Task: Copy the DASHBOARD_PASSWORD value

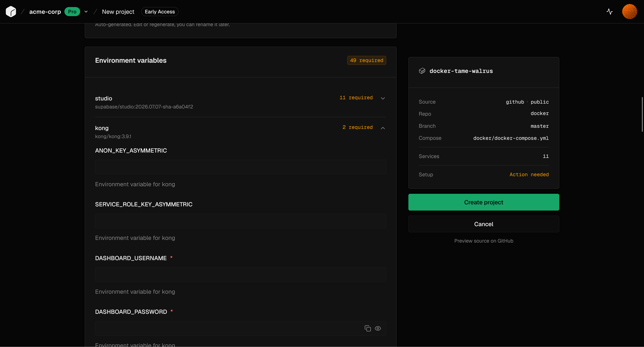Action: [367, 328]
